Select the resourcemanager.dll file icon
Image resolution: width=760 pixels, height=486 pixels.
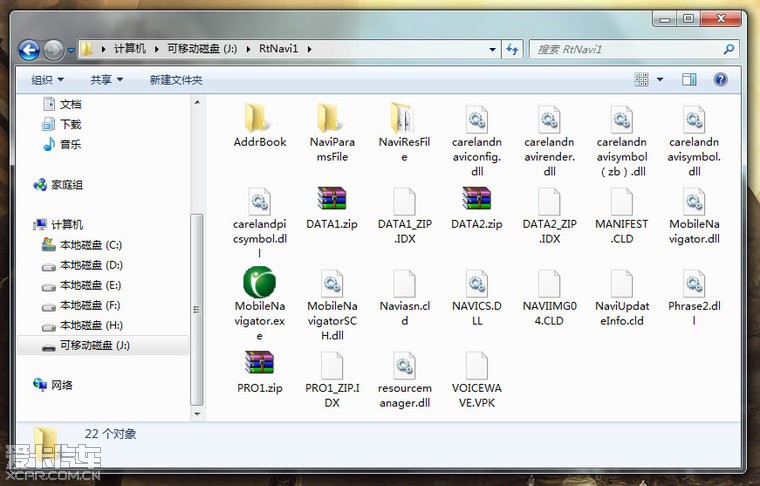tap(404, 365)
